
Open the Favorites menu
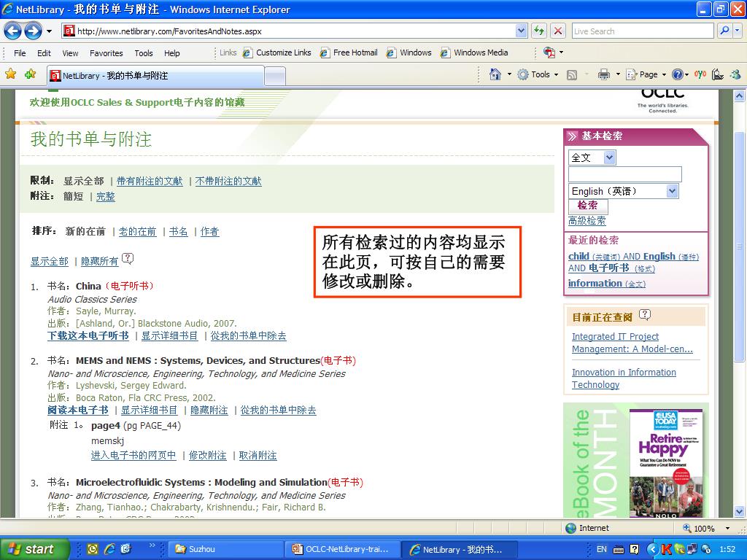107,53
